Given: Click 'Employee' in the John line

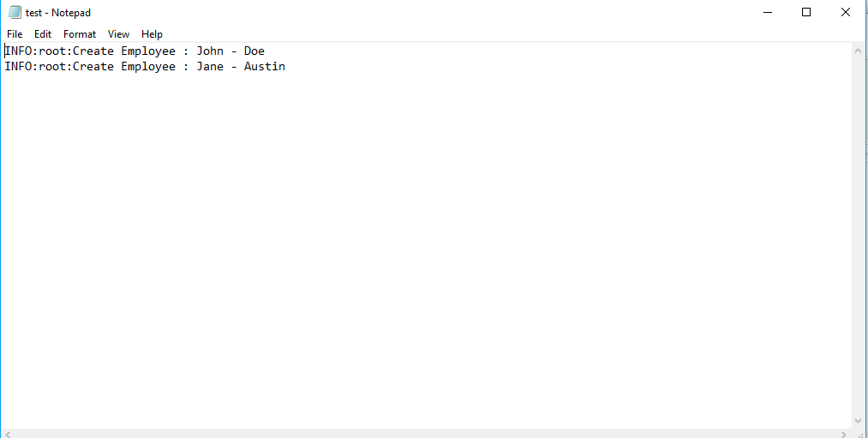Looking at the screenshot, I should point(148,51).
